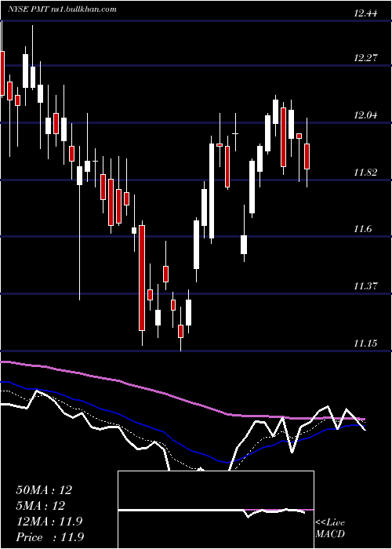Select the 12.27 price axis label

[x=365, y=58]
